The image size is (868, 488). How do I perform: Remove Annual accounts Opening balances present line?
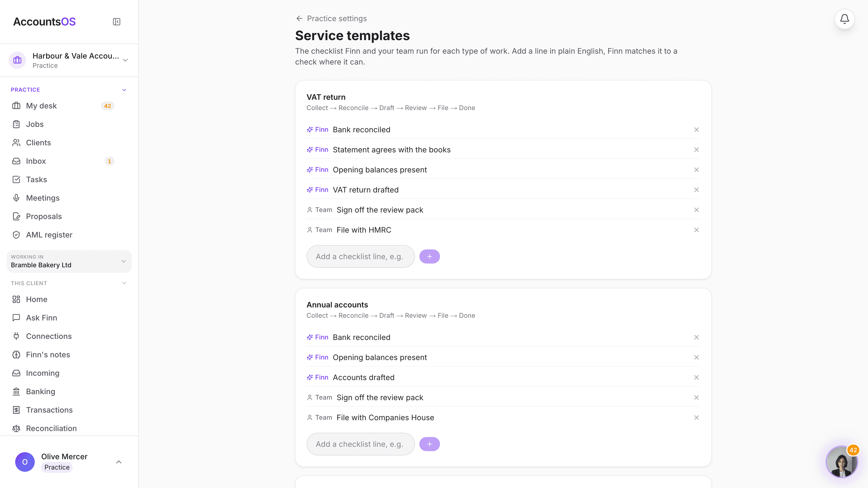click(697, 357)
